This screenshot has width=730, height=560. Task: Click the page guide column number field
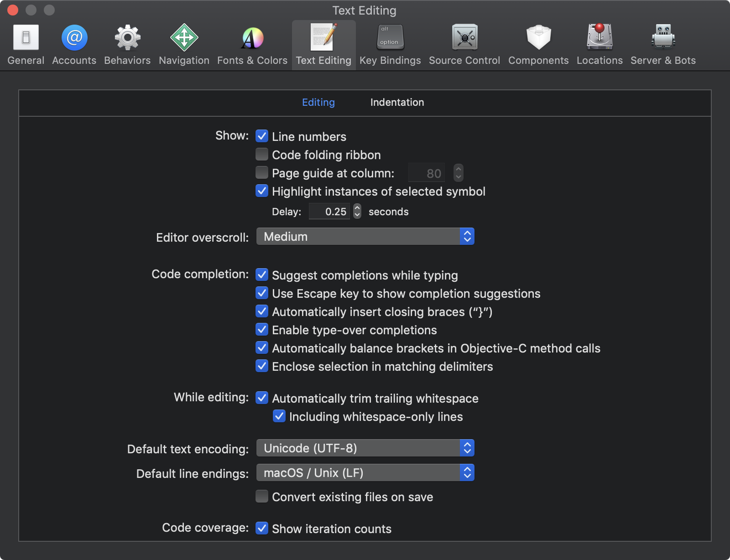coord(427,173)
